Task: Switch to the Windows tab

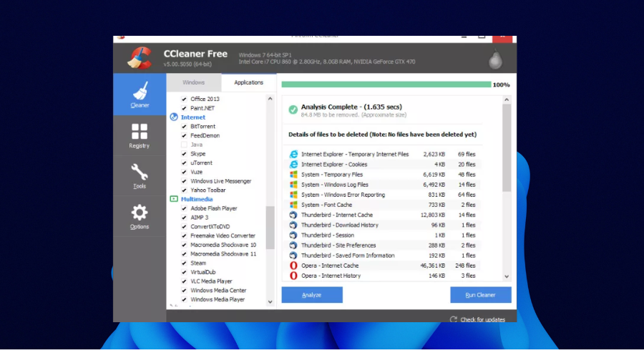Action: point(193,82)
